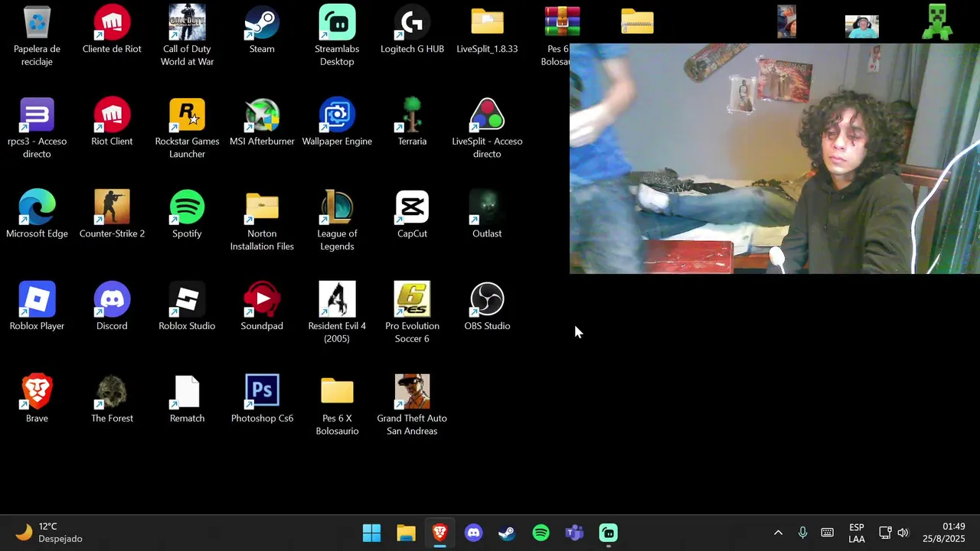The height and width of the screenshot is (551, 980).
Task: Select Counter-Strike 2 desktop icon
Action: (112, 215)
